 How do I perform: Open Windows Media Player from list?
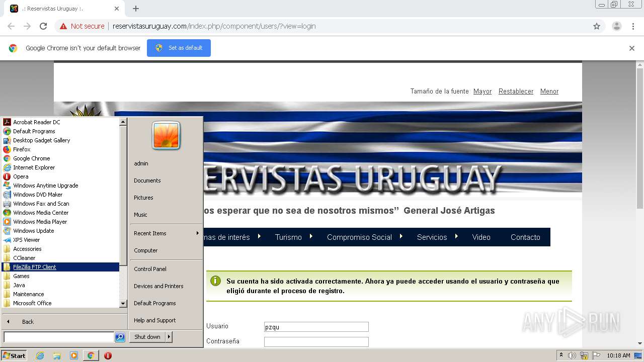(40, 222)
